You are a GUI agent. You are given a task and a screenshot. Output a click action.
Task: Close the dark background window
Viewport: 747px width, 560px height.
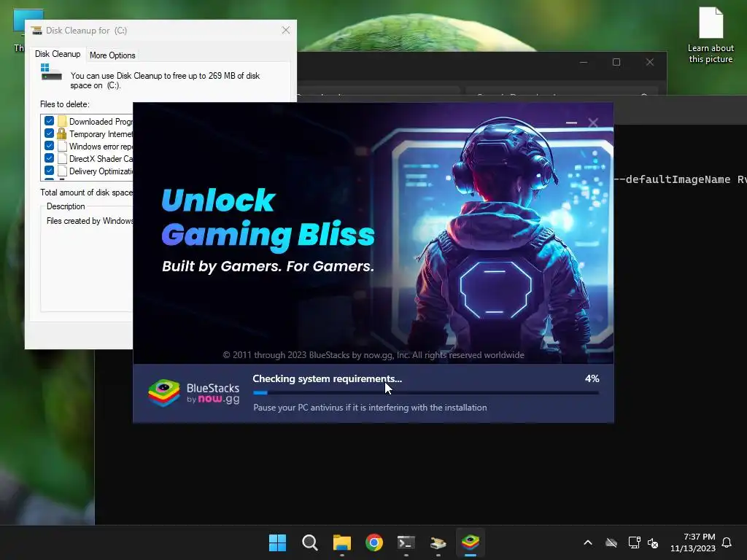point(650,63)
